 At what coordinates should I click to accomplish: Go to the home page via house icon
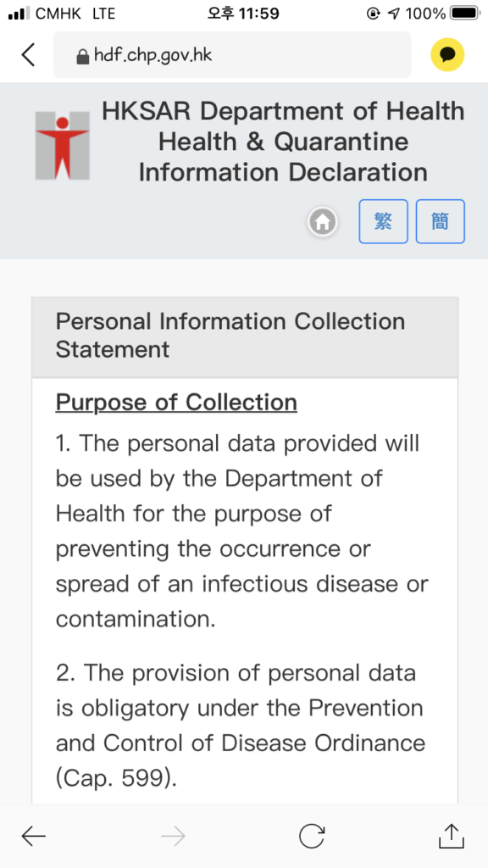pyautogui.click(x=323, y=223)
